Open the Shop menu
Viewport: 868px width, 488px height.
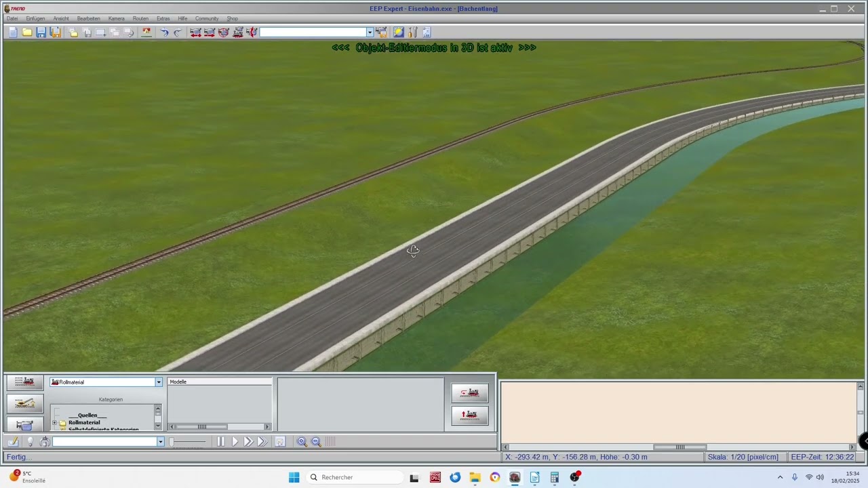click(x=232, y=18)
